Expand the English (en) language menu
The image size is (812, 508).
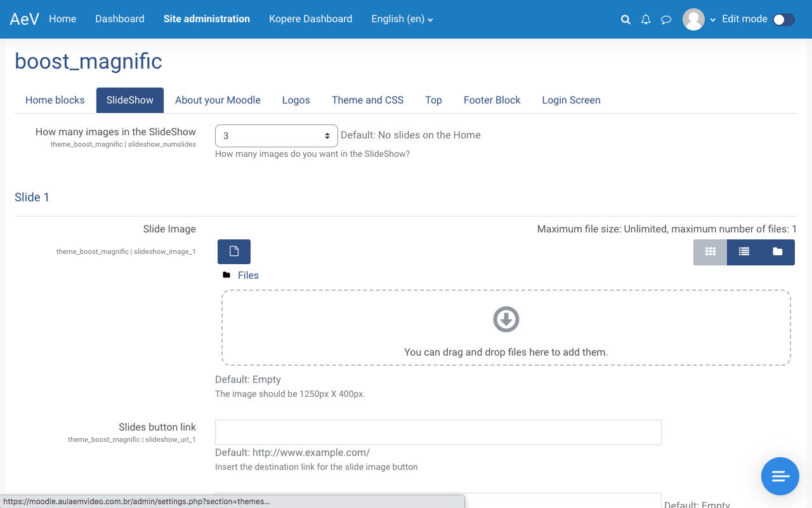click(402, 19)
